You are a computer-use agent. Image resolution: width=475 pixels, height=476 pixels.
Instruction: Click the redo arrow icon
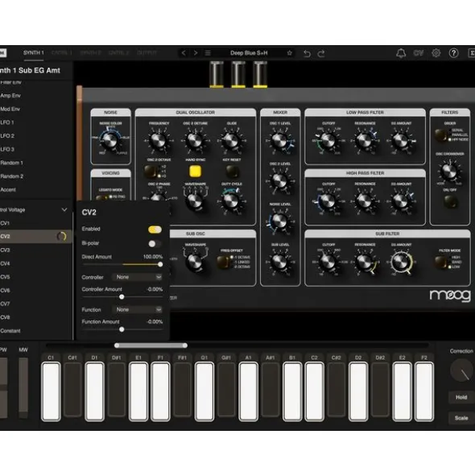click(x=321, y=53)
